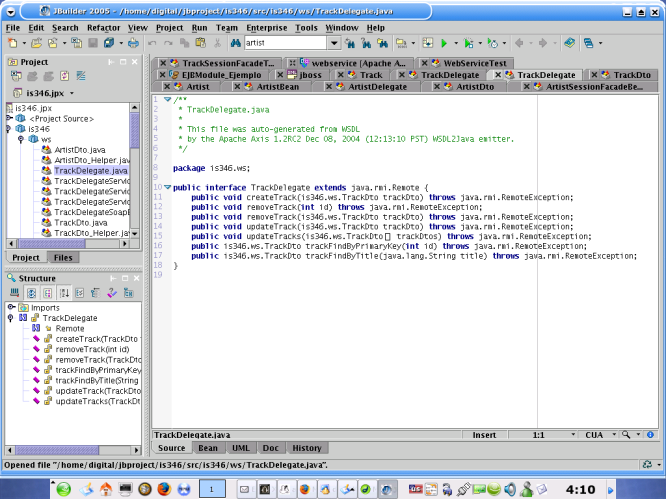Open the Files tab in project pane

(63, 257)
